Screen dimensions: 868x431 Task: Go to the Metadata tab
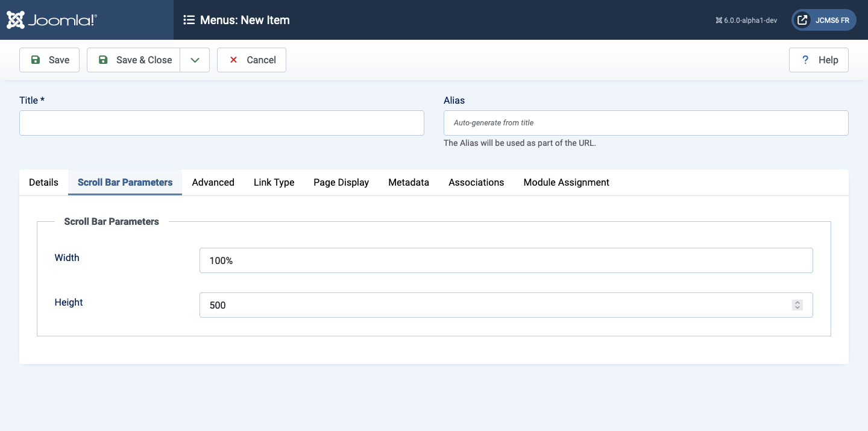(x=409, y=182)
